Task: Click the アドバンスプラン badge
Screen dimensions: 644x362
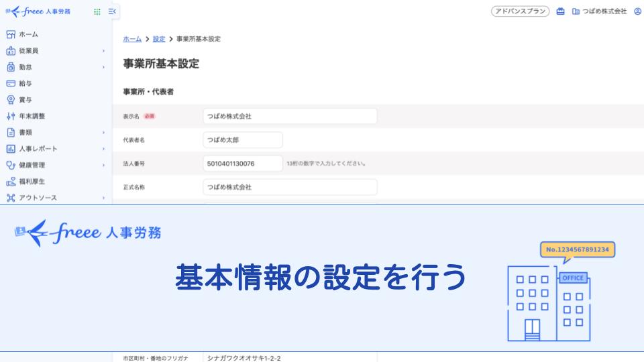Action: click(x=520, y=11)
